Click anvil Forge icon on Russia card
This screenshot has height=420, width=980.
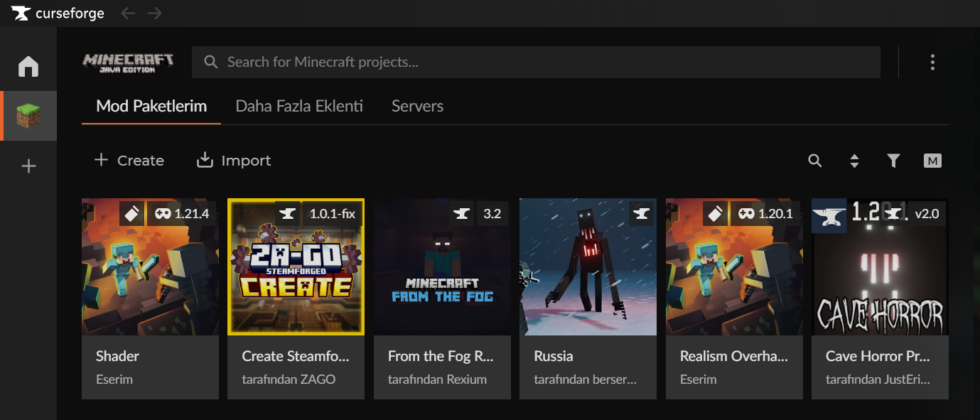pos(642,213)
